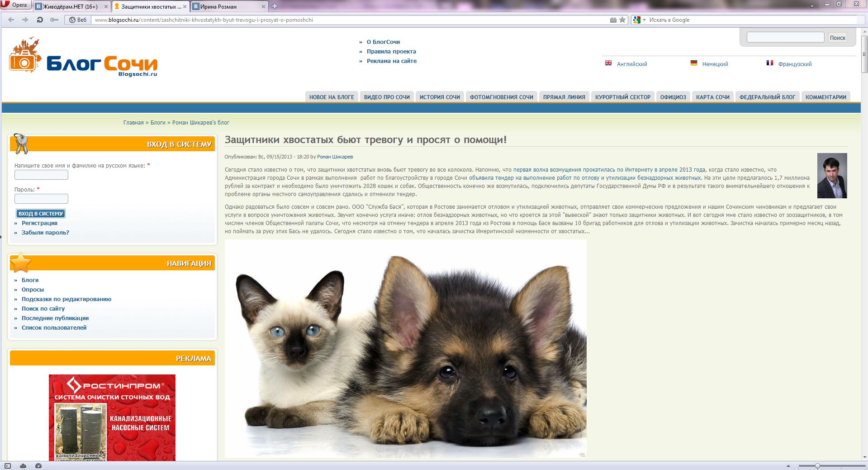Click the keys icon on login panel
The width and height of the screenshot is (868, 470).
click(20, 144)
